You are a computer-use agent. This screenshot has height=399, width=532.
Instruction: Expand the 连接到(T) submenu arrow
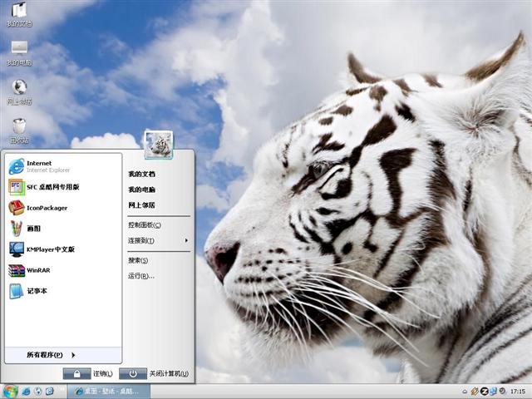186,240
